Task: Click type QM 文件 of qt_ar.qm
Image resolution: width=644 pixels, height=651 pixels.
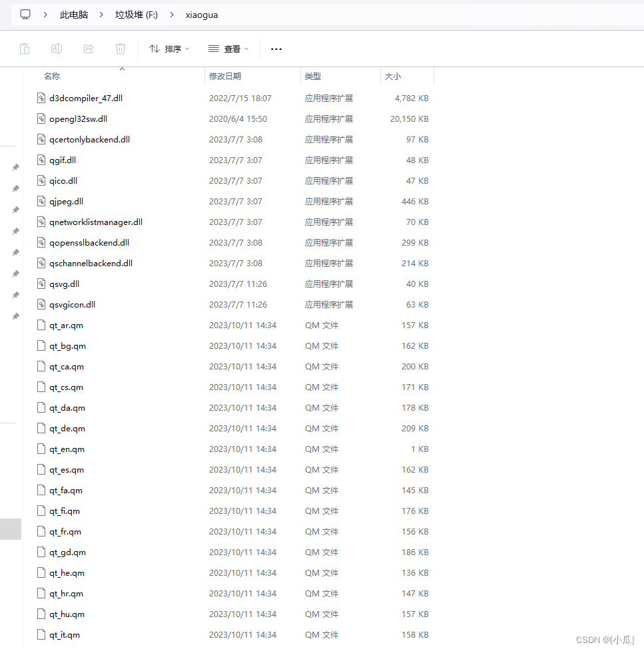Action: pyautogui.click(x=322, y=325)
